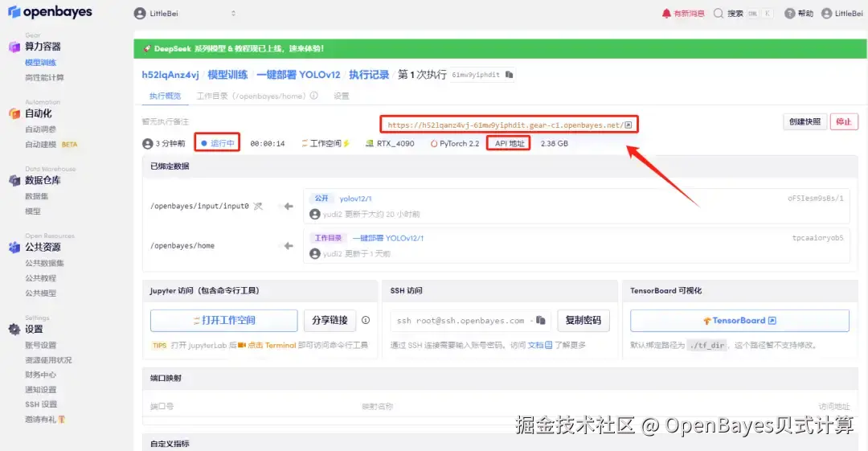The height and width of the screenshot is (451, 868).
Task: Open 高性能计算 in the sidebar
Action: point(44,77)
